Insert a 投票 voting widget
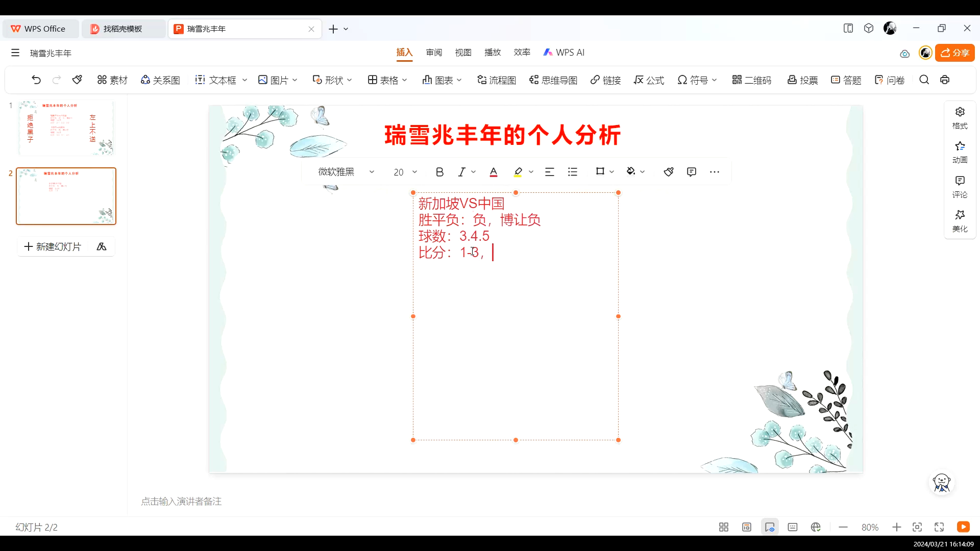The height and width of the screenshot is (551, 980). pos(802,80)
